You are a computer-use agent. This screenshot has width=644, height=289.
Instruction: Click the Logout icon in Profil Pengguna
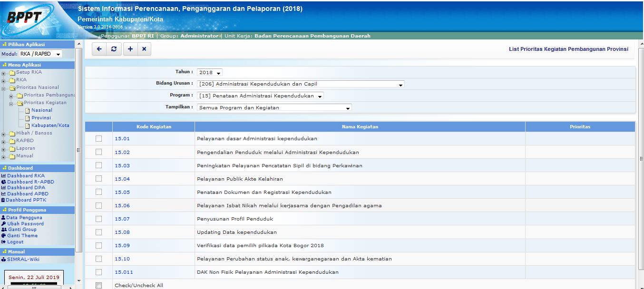click(4, 242)
